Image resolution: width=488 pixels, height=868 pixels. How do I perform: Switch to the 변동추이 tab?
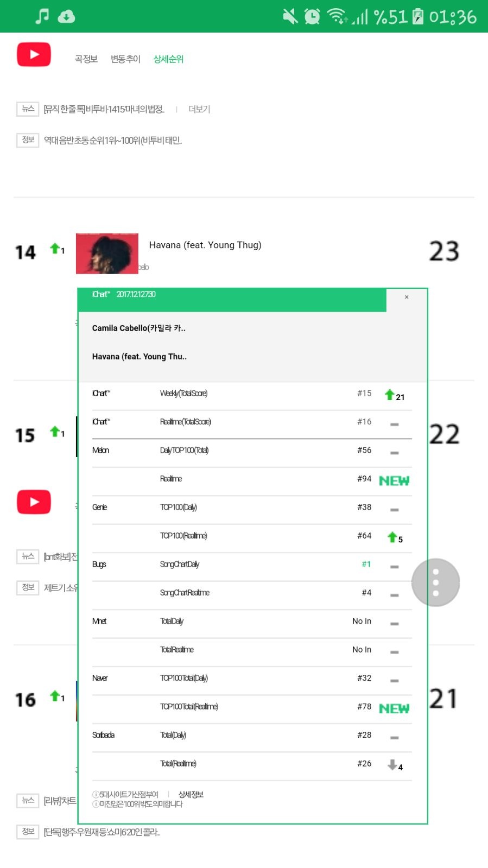pos(125,59)
